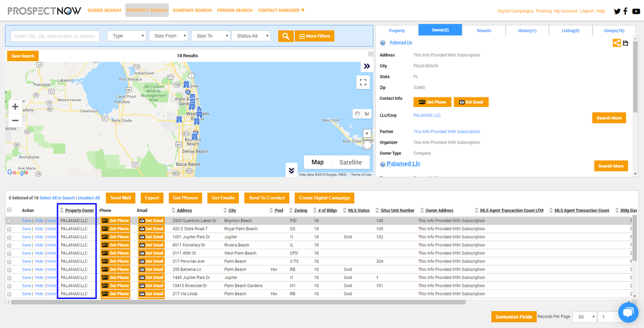Image resolution: width=644 pixels, height=328 pixels.
Task: Click the orange magnifier search button
Action: pos(285,36)
